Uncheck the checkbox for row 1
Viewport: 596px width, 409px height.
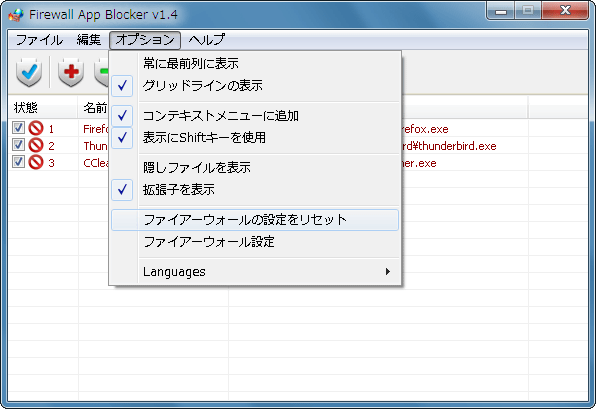[18, 128]
